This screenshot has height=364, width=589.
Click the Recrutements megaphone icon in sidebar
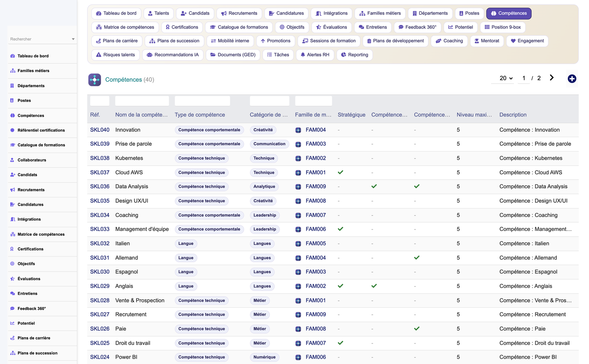[x=12, y=190]
